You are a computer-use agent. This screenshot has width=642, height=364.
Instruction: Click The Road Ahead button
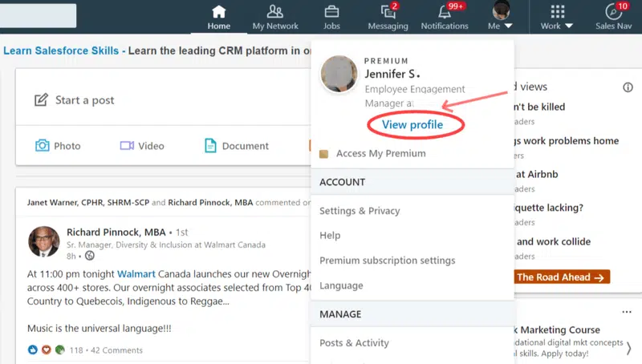coord(562,277)
